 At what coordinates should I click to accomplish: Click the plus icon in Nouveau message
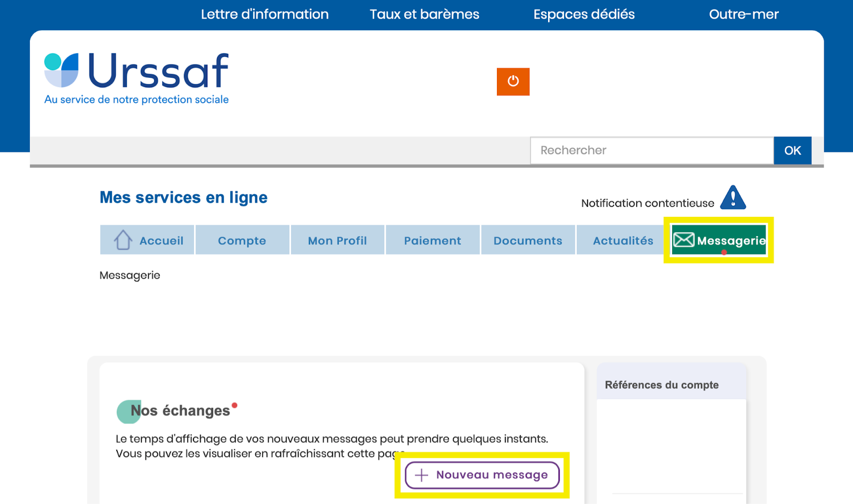(421, 475)
